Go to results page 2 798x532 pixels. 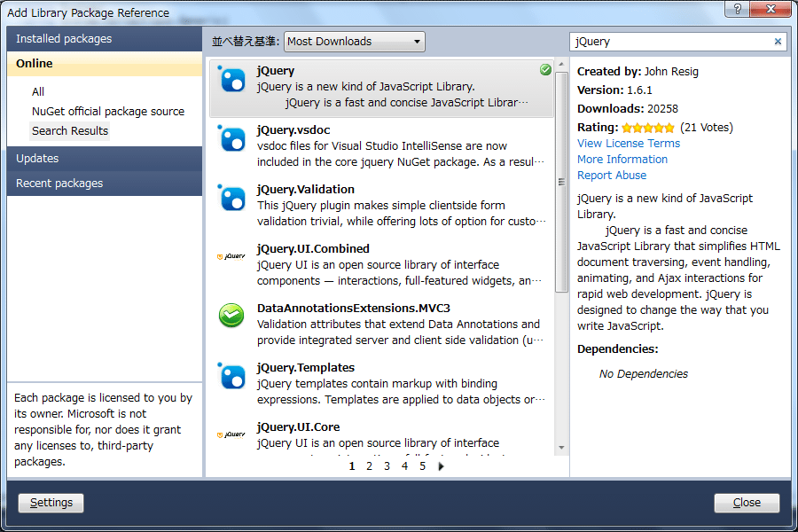(x=369, y=466)
